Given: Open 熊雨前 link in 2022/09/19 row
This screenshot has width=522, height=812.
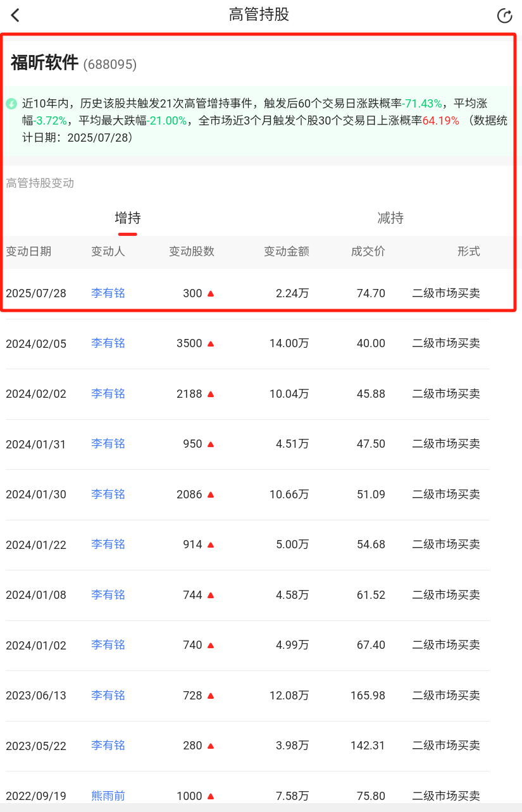Looking at the screenshot, I should tap(108, 796).
